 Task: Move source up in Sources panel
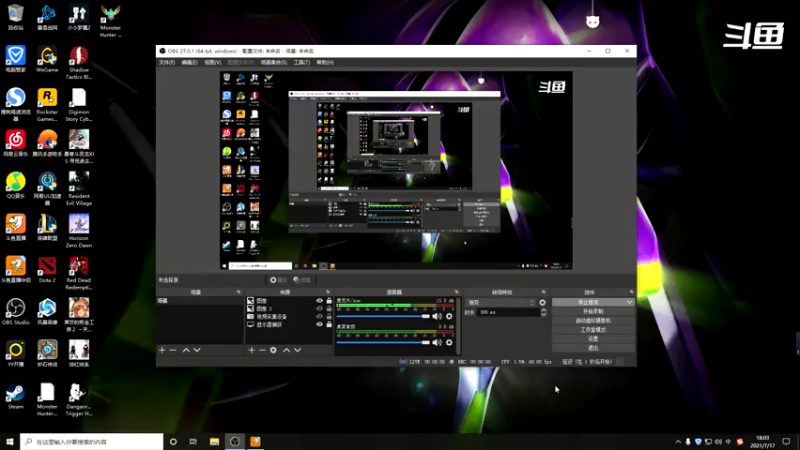pyautogui.click(x=286, y=350)
